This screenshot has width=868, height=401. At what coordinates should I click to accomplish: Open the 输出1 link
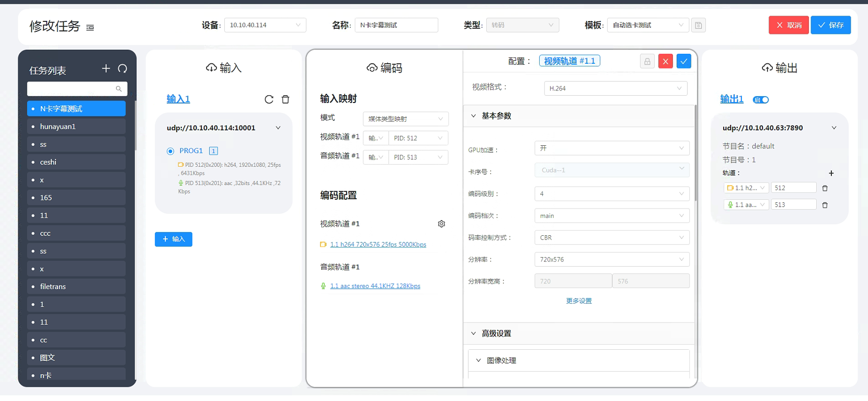pyautogui.click(x=732, y=99)
